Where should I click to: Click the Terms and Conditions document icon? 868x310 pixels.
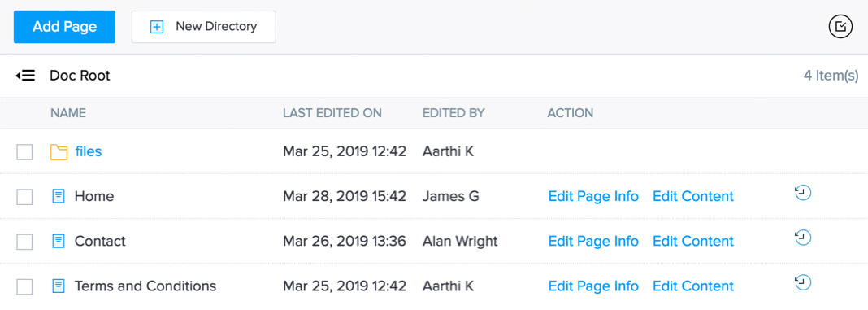coord(59,286)
